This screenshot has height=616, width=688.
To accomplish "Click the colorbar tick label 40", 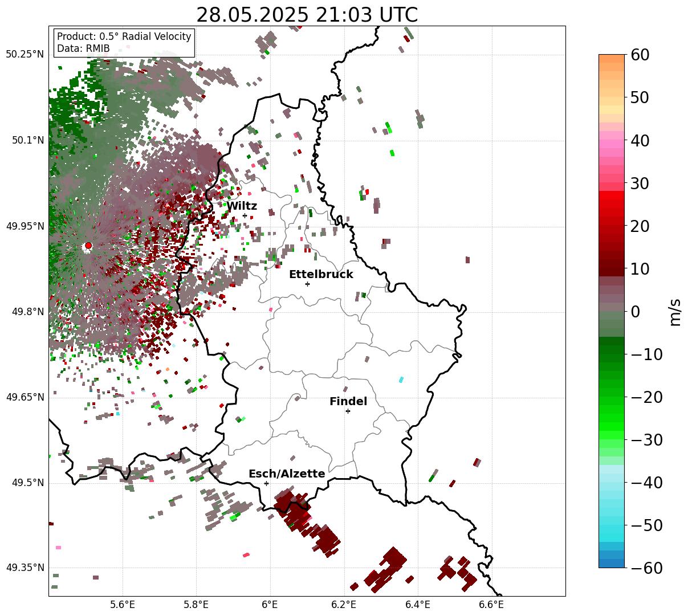I will pos(639,140).
